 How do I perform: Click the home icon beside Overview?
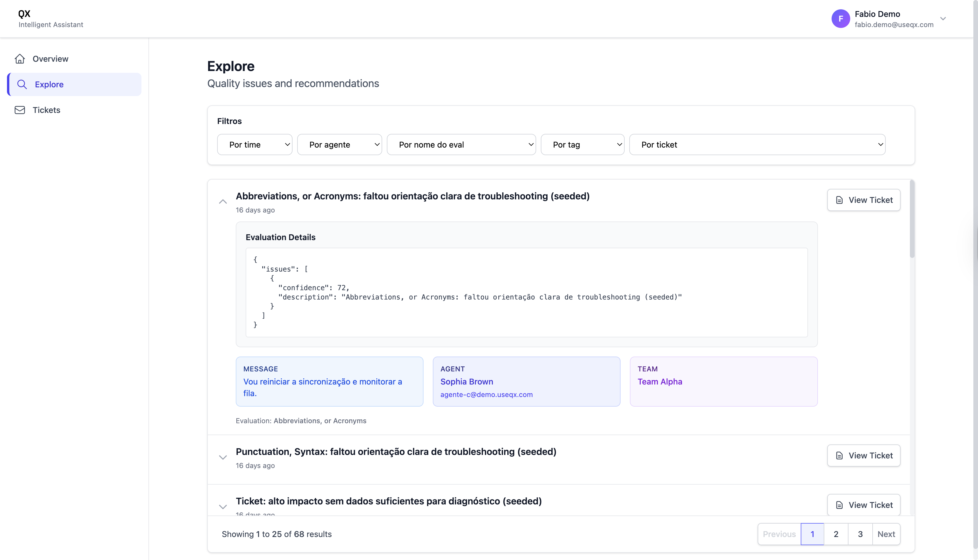tap(20, 59)
